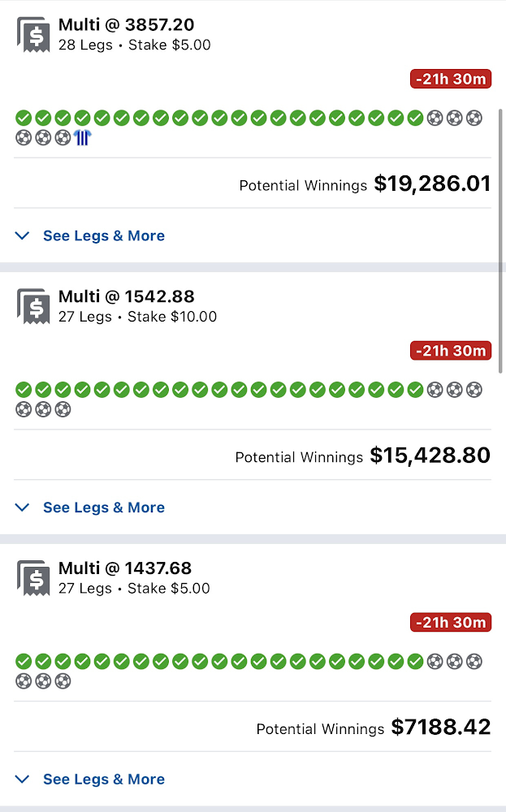The height and width of the screenshot is (812, 506).
Task: Open See Legs & More under $15,428.80
Action: pyautogui.click(x=103, y=508)
